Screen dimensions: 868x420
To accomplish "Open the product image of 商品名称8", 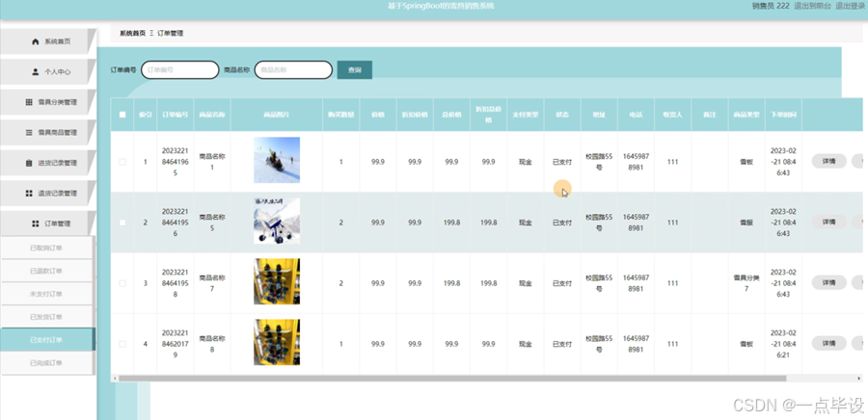I will pos(277,343).
